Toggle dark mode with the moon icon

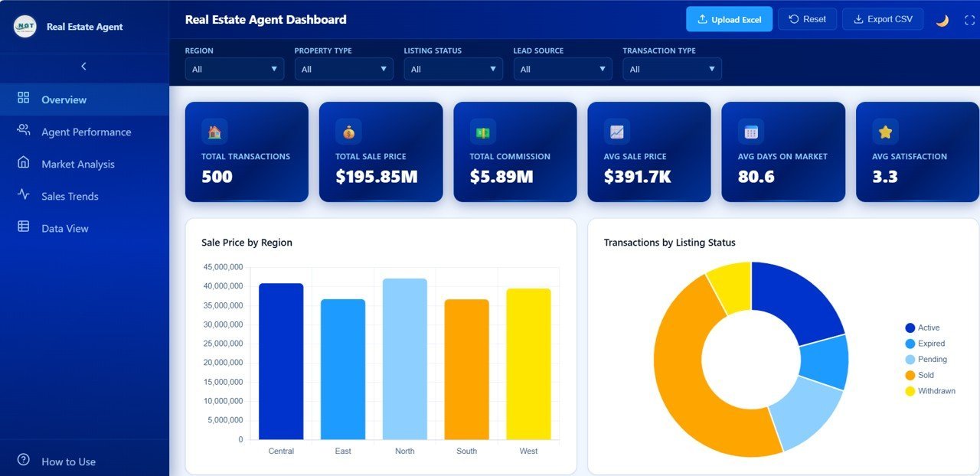[x=942, y=18]
